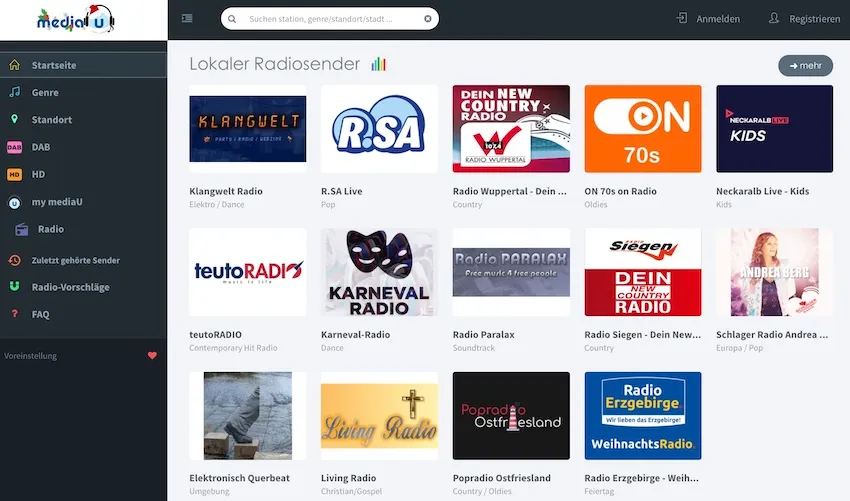Open HD stations from sidebar

point(38,174)
